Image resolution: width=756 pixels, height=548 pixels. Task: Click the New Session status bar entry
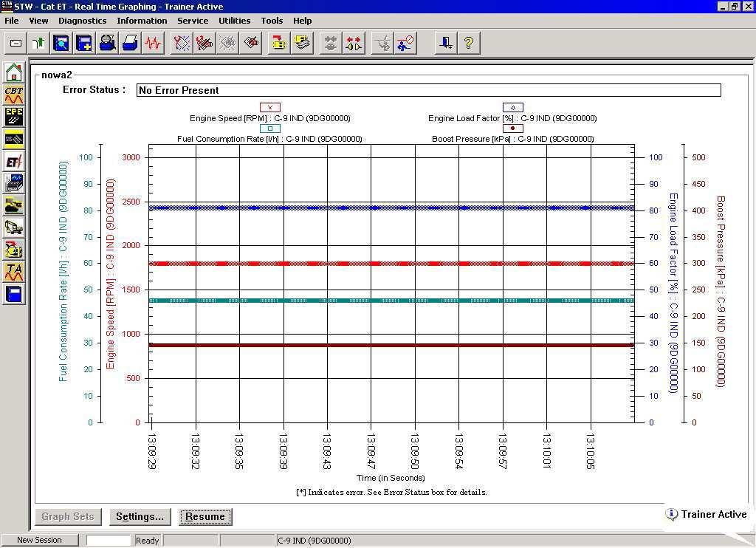point(40,541)
